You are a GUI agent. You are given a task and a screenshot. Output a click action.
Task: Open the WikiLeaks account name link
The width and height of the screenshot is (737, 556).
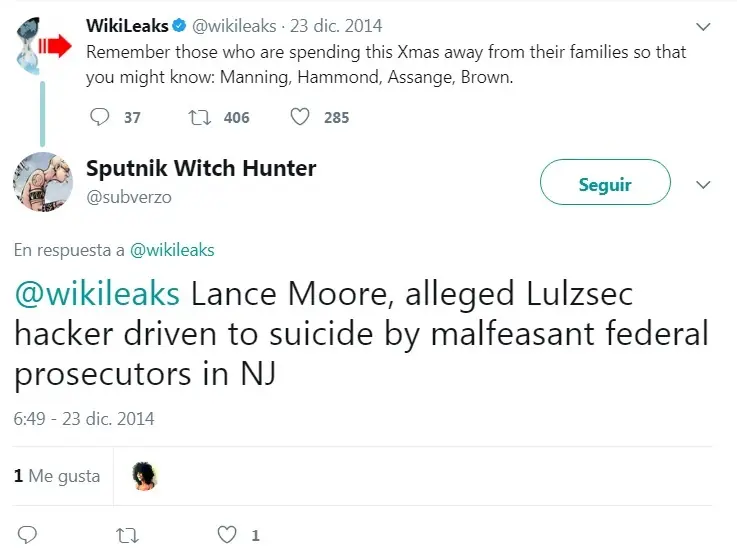click(x=127, y=25)
